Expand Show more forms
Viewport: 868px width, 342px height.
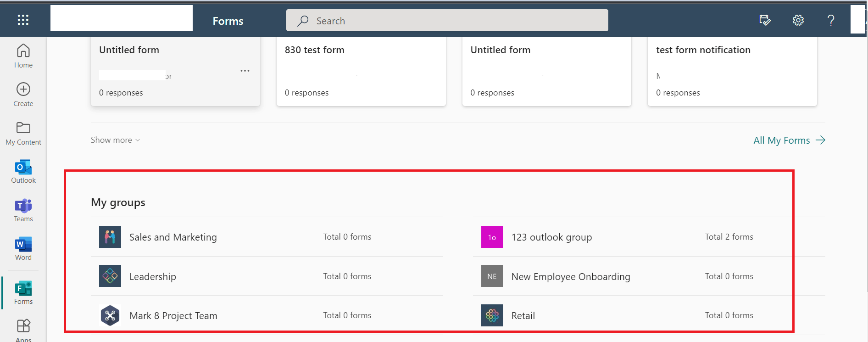pos(115,140)
